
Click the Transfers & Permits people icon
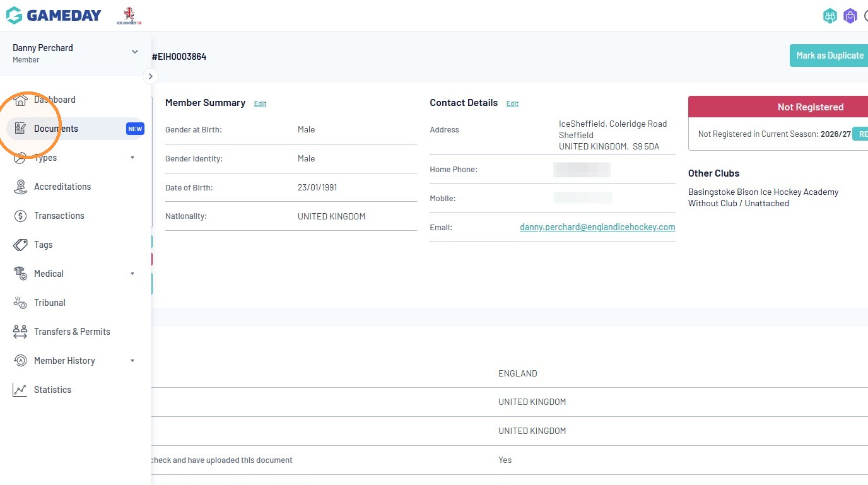[x=20, y=332]
